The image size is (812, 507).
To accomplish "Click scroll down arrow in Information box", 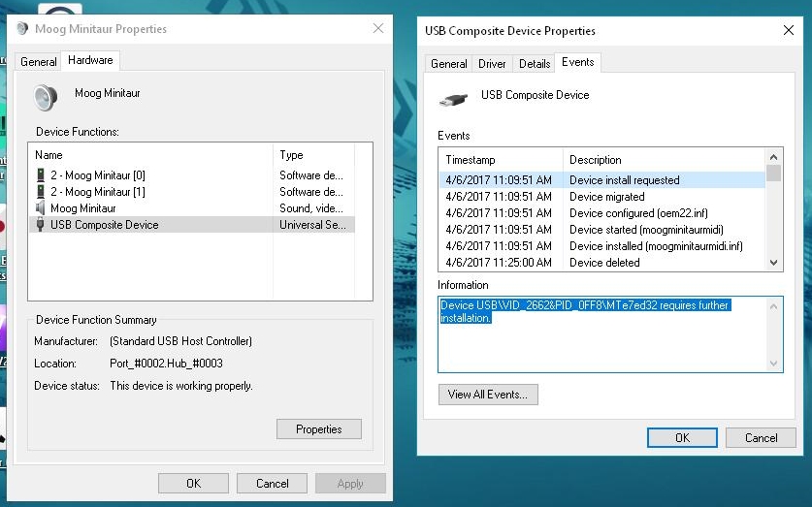I will point(774,364).
